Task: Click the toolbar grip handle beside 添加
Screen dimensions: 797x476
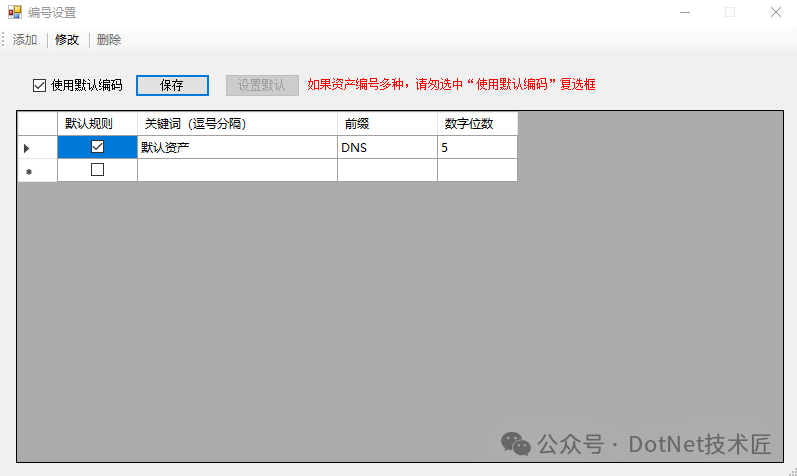Action: coord(3,40)
